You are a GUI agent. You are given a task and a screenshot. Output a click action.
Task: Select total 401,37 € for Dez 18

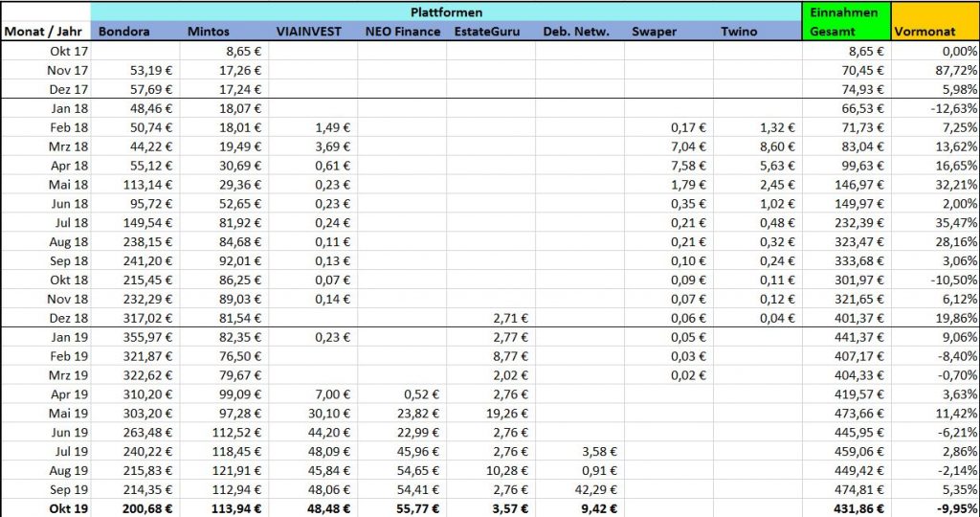(846, 318)
